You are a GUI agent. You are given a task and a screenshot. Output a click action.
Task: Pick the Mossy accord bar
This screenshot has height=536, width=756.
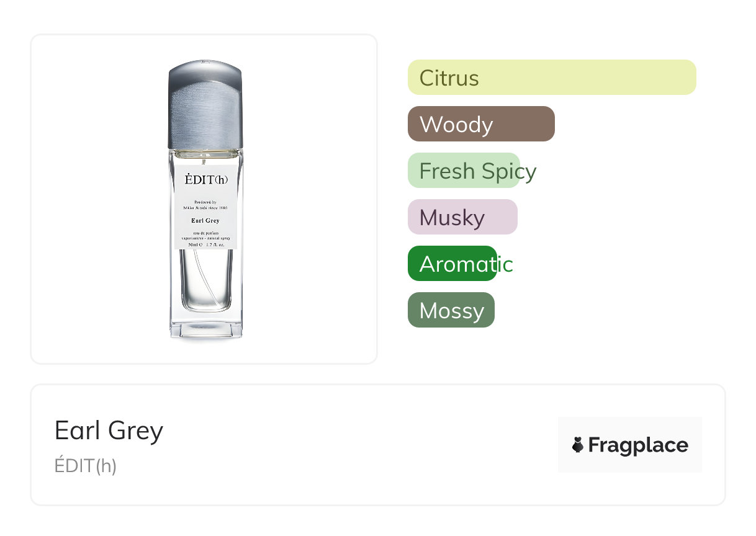point(451,310)
